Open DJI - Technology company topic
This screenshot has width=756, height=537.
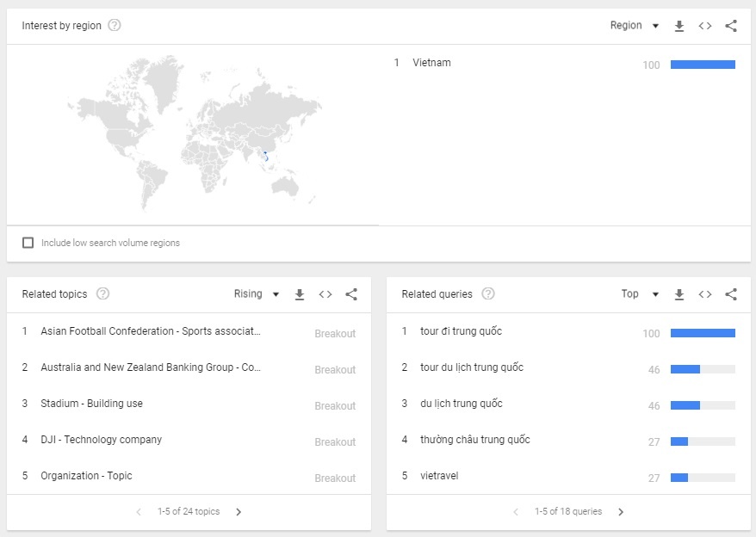(x=101, y=440)
